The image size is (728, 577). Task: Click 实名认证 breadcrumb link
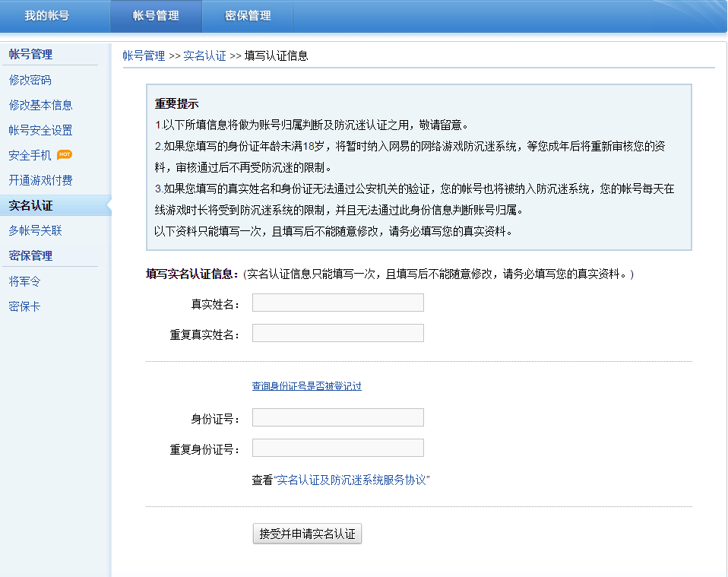204,55
